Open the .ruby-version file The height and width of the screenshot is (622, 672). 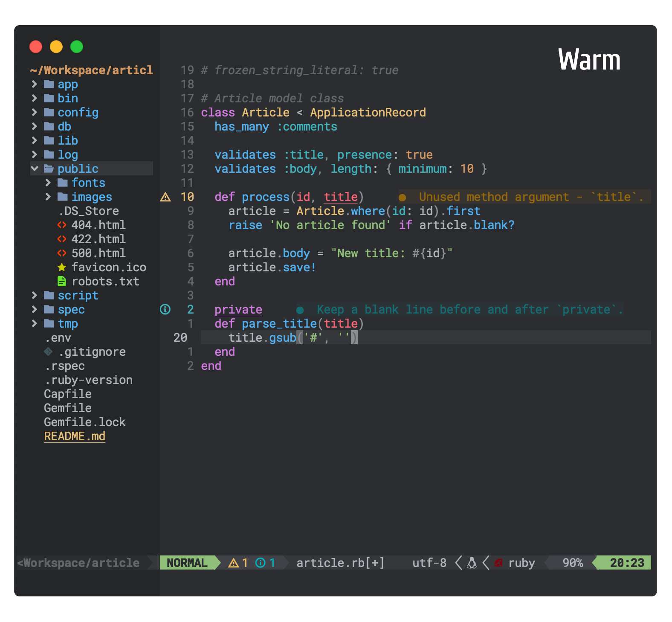click(x=88, y=380)
